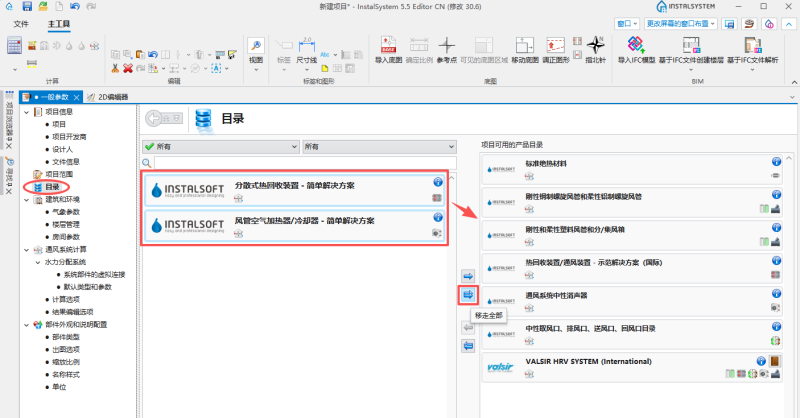Screen dimensions: 800x418
Task: Select the 尺寸线 dimension tool
Action: 307,50
